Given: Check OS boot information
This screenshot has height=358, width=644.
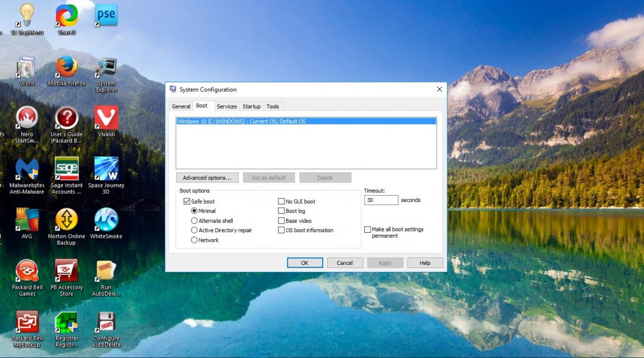Looking at the screenshot, I should pyautogui.click(x=281, y=230).
